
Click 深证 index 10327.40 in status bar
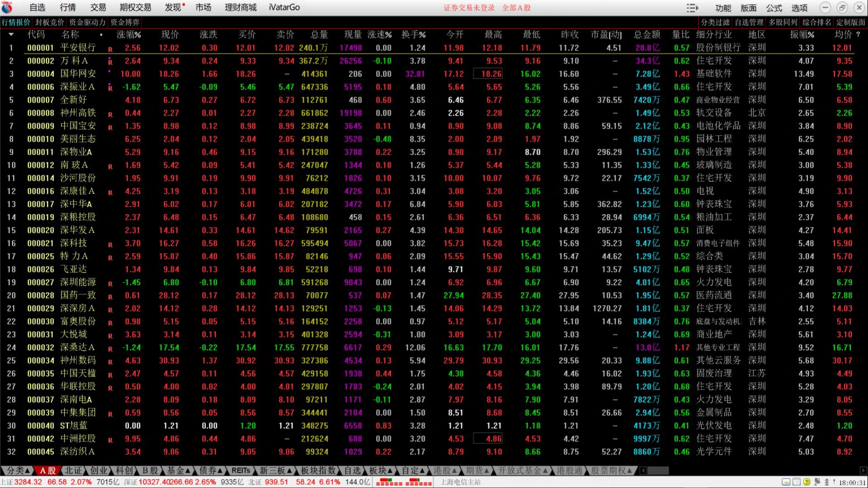click(x=154, y=482)
